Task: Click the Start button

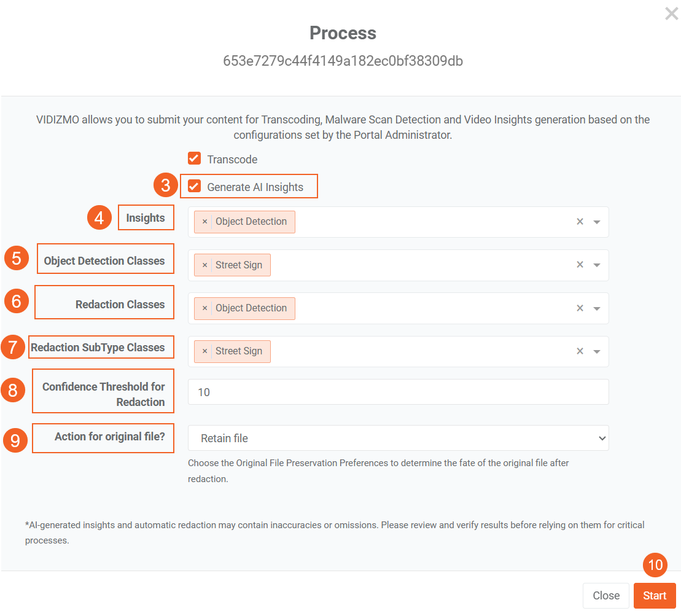Action: point(655,596)
